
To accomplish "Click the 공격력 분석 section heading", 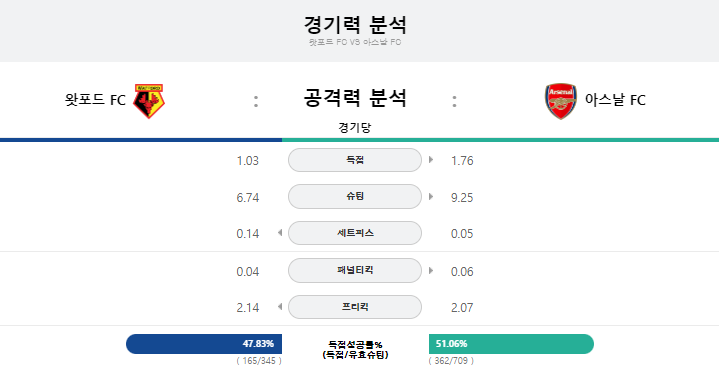I will tap(355, 98).
